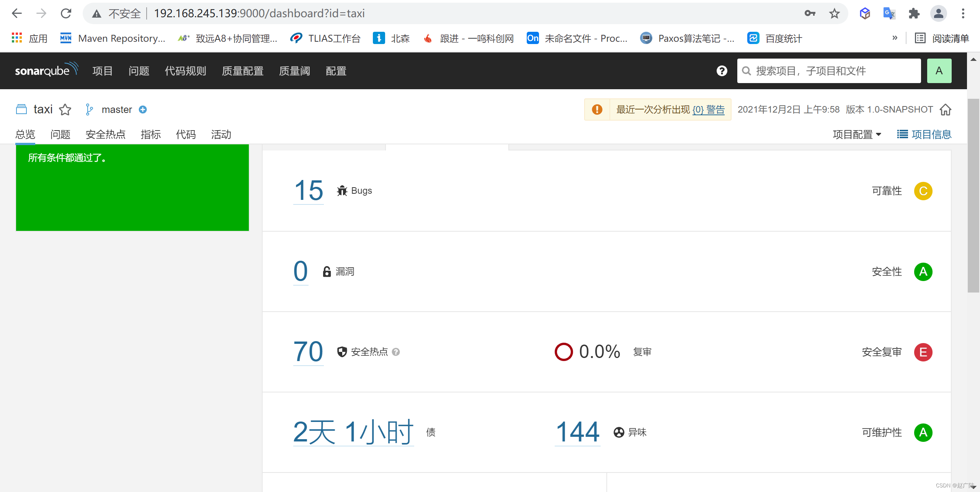Expand the 项目配置 dropdown
Screen dimensions: 980x492
[857, 134]
